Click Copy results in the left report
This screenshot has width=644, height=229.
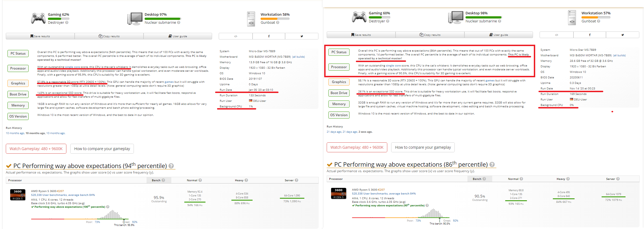109,36
